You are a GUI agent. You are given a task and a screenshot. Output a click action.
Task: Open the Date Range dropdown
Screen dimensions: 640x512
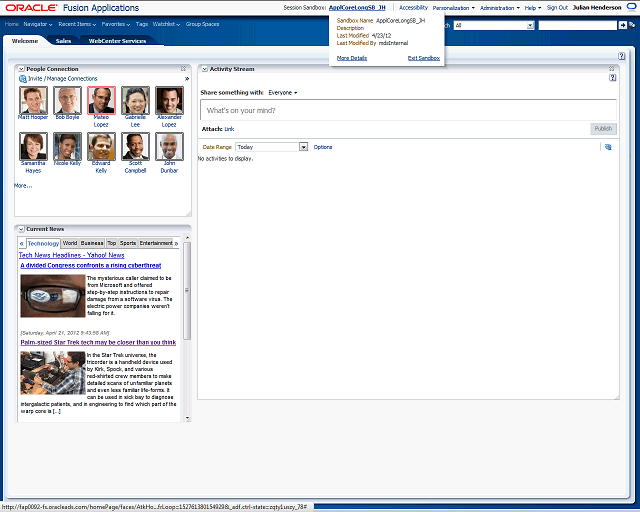point(304,147)
